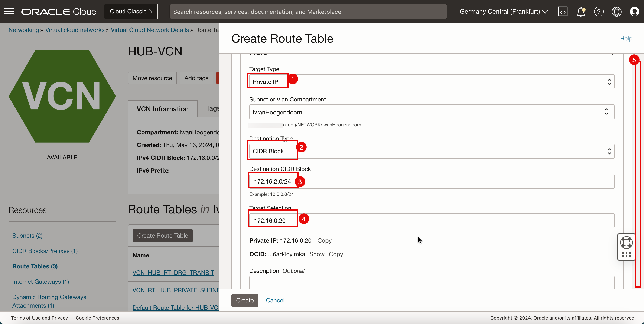
Task: Click the lifebuoy support icon
Action: (x=626, y=243)
